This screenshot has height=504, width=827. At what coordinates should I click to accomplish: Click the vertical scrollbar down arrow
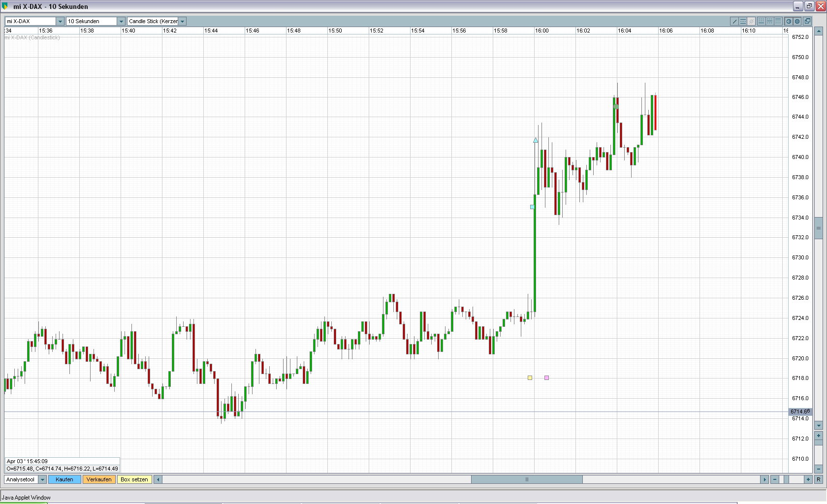click(819, 425)
